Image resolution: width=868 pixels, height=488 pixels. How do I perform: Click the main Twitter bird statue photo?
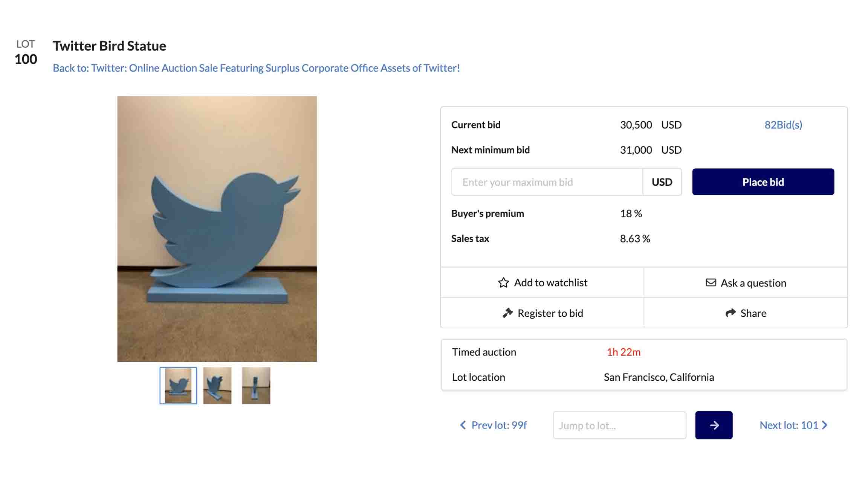(x=217, y=229)
